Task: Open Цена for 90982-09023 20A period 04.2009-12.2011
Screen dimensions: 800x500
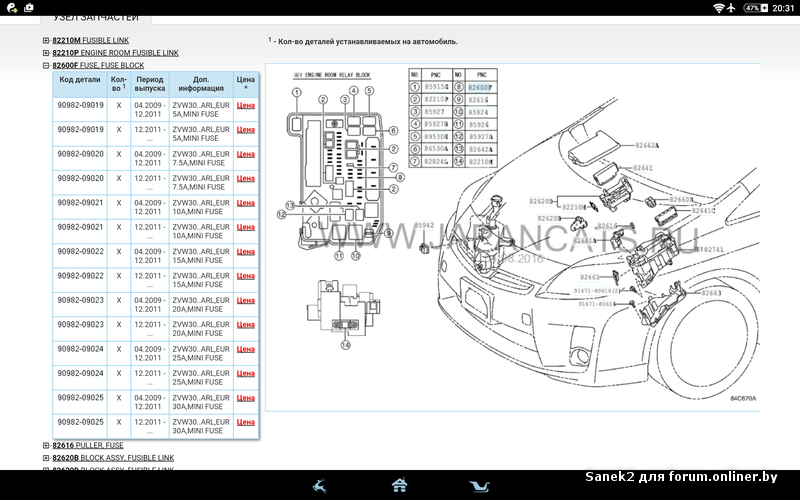Action: tap(245, 301)
